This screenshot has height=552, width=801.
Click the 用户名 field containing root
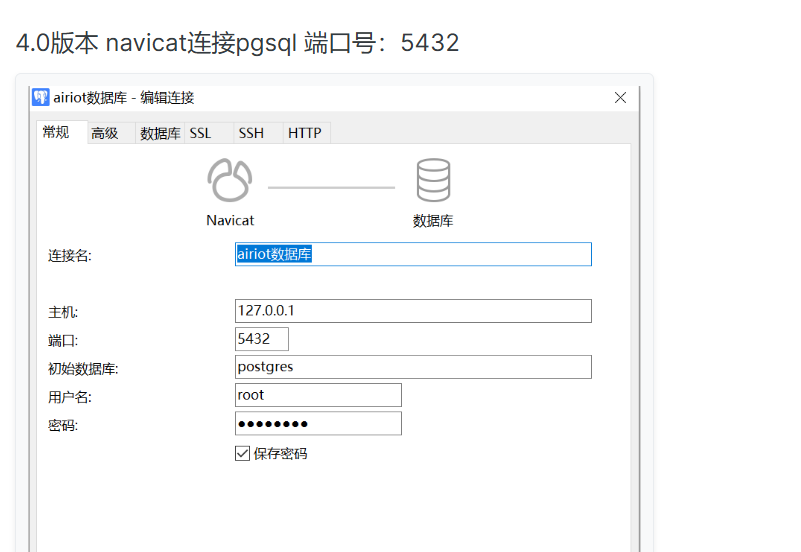(x=317, y=395)
